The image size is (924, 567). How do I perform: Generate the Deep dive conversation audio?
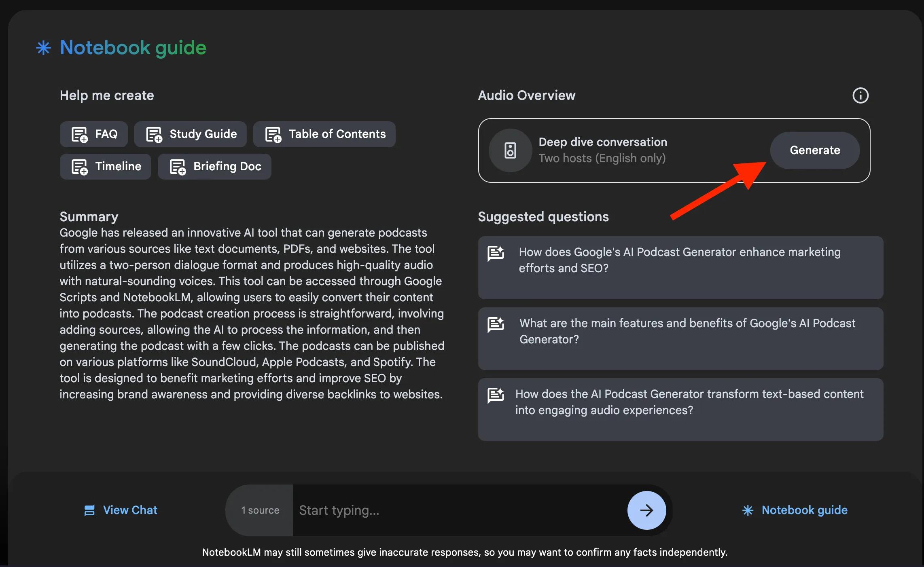click(815, 150)
